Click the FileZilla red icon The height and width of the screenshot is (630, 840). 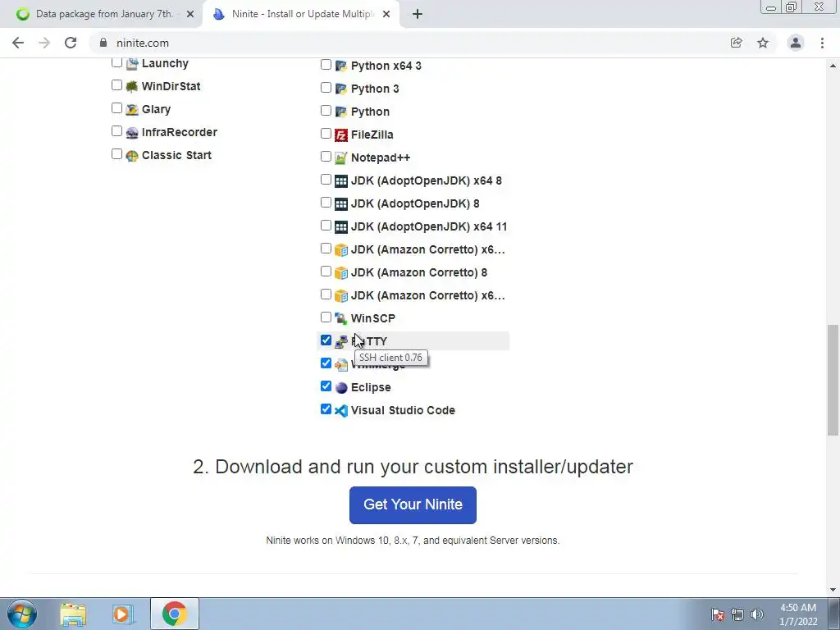(x=341, y=135)
